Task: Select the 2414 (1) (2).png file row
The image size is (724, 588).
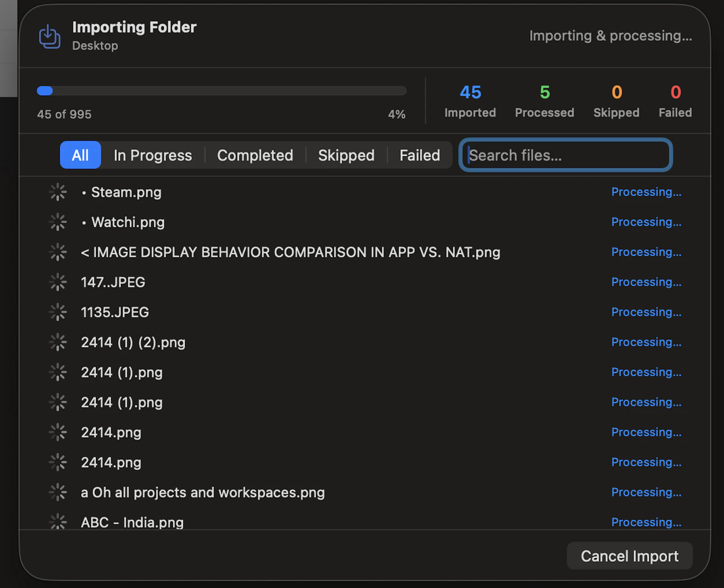Action: (x=365, y=342)
